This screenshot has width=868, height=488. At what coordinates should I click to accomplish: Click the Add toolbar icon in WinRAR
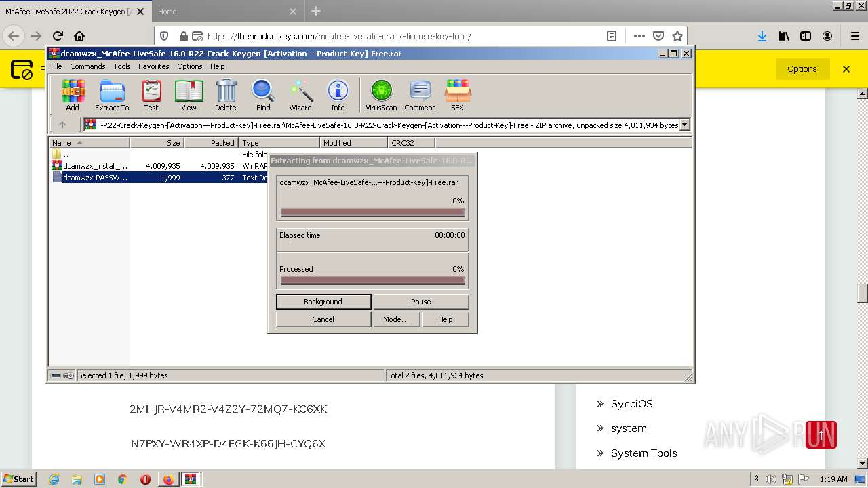tap(73, 95)
